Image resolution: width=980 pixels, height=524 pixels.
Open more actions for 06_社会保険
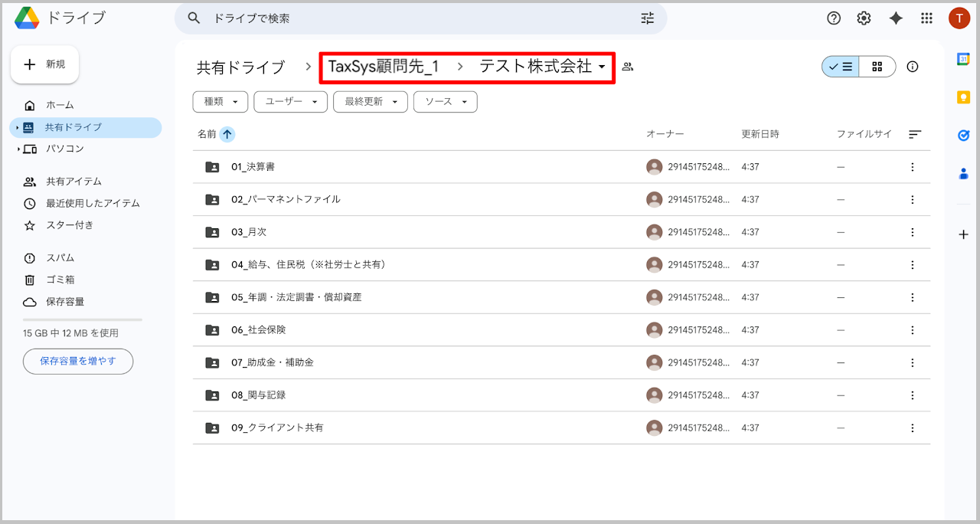pyautogui.click(x=912, y=329)
